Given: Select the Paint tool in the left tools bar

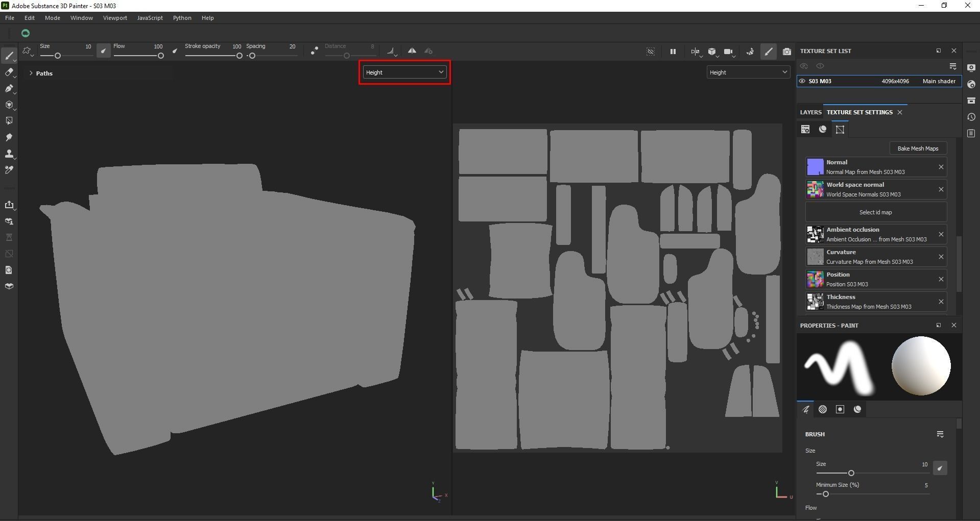Looking at the screenshot, I should (9, 56).
